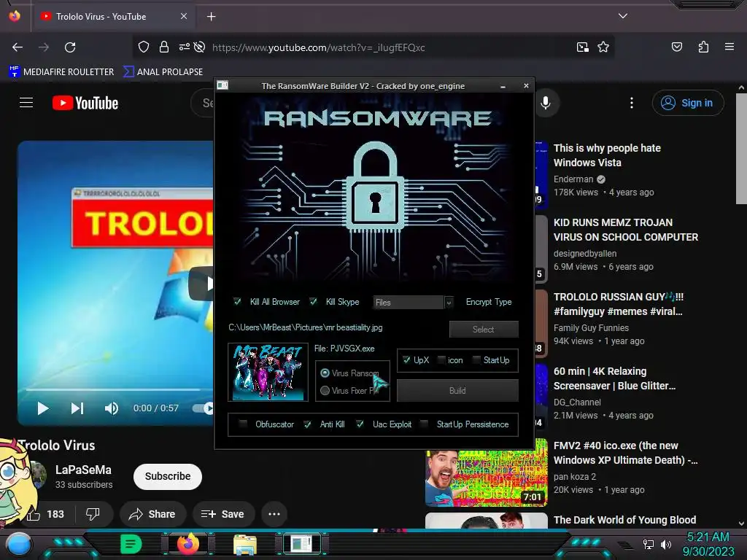Select the Virus Ransom radio option
Viewport: 747px width, 560px height.
tap(325, 373)
